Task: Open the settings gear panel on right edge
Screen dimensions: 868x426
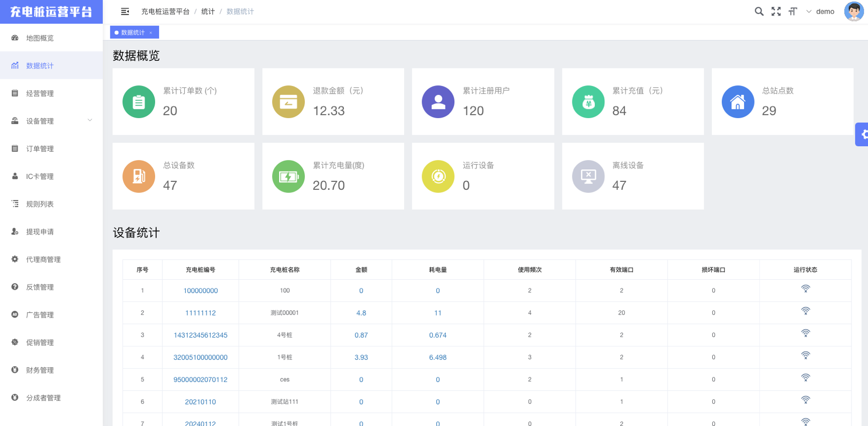Action: click(862, 134)
